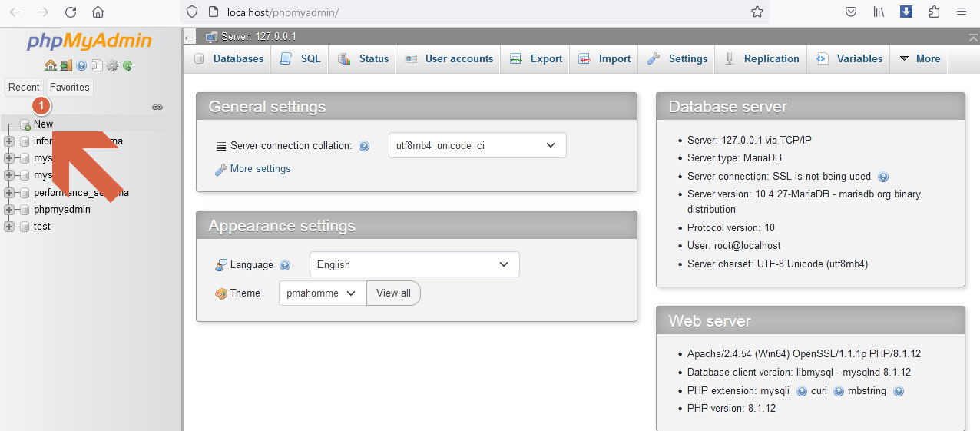Viewport: 980px width, 431px height.
Task: Open Firefox library icon
Action: coord(879,12)
